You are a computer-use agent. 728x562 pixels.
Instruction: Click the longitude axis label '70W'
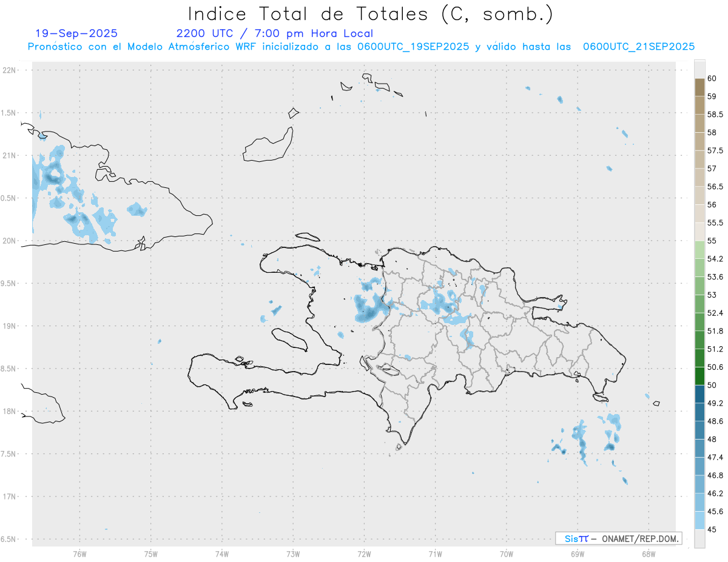pos(507,554)
